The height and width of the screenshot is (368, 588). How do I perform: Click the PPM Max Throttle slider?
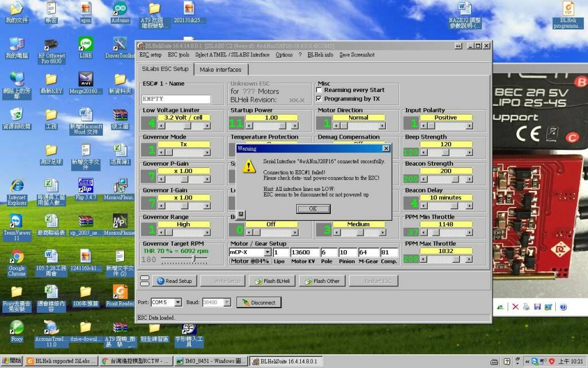[446, 259]
